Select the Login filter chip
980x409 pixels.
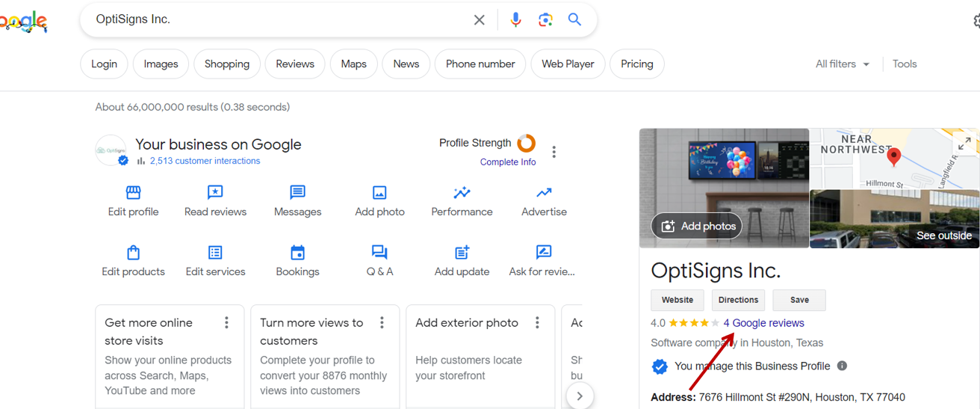[x=104, y=64]
